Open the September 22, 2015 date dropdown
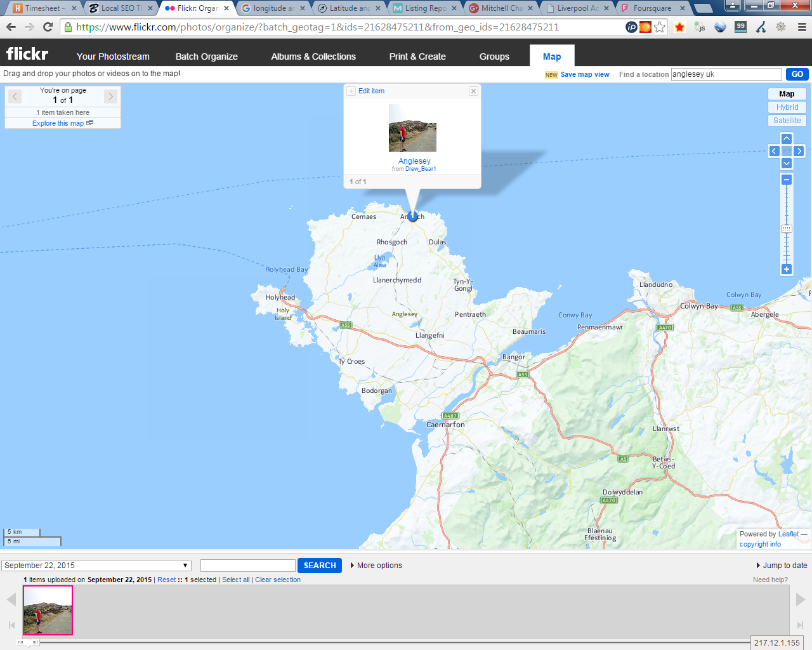Image resolution: width=812 pixels, height=650 pixels. [96, 566]
